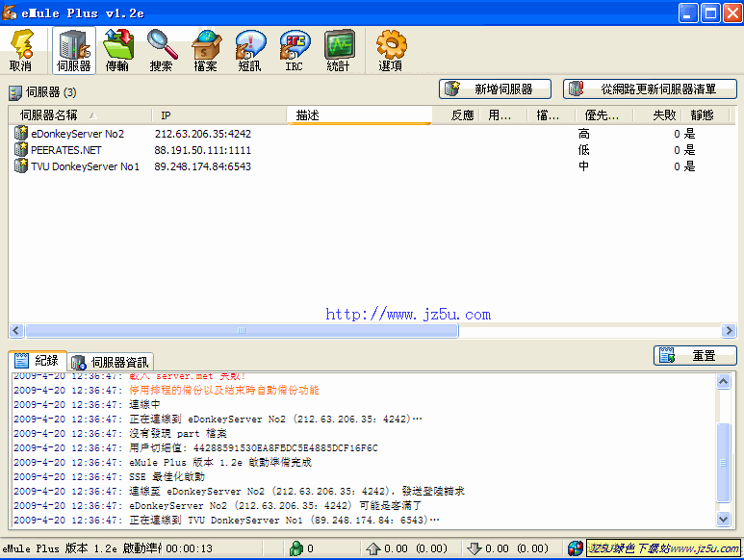Minimize the eMule Plus window
This screenshot has height=560, width=744.
coord(688,13)
